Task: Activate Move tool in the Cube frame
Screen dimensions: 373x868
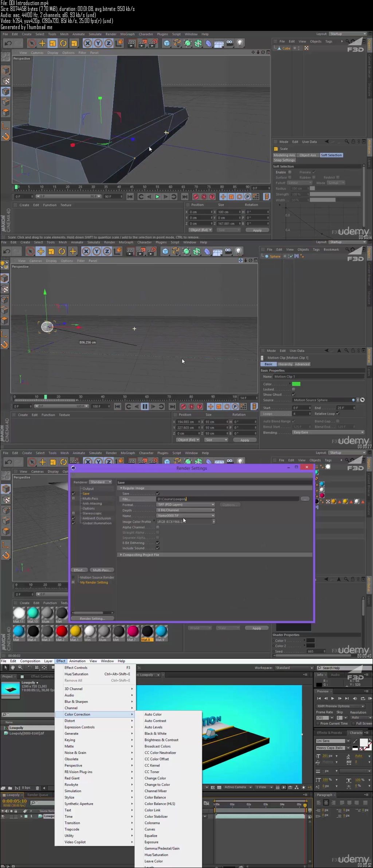Action: [x=42, y=43]
